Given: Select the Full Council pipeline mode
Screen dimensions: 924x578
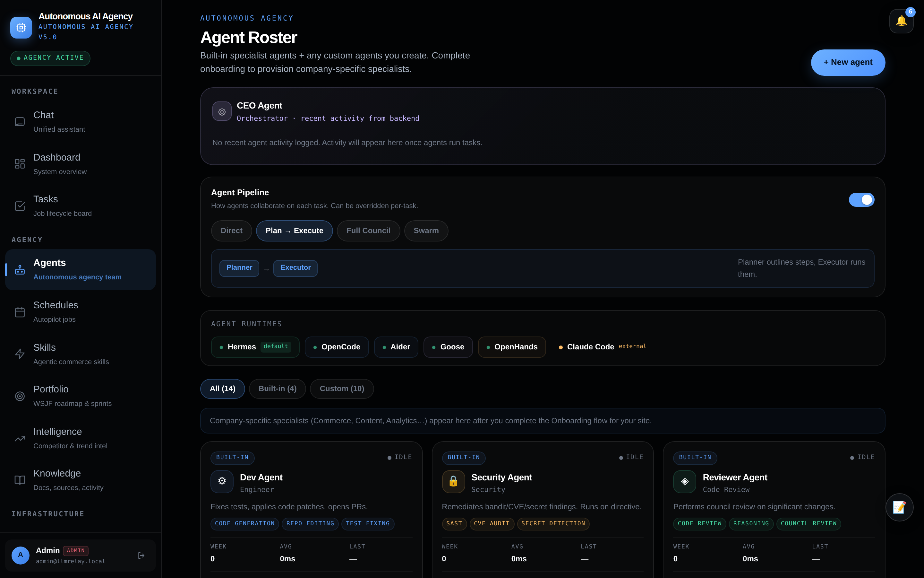Looking at the screenshot, I should 368,231.
